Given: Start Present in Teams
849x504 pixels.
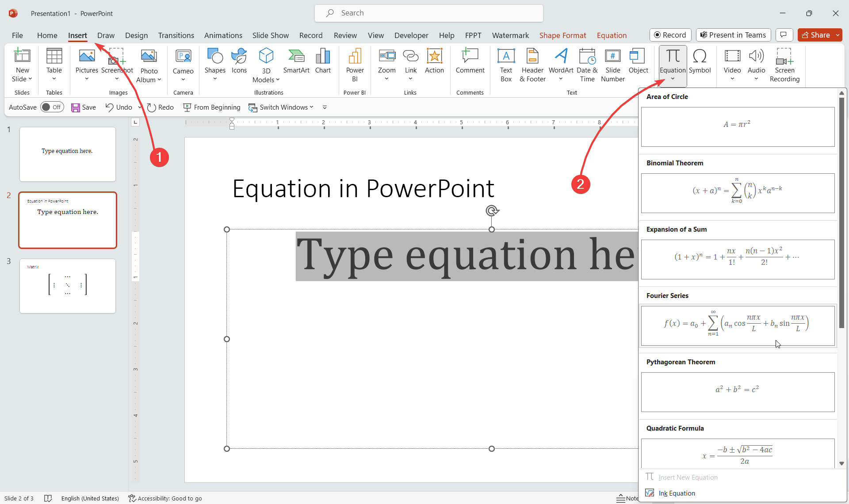Looking at the screenshot, I should (x=733, y=35).
